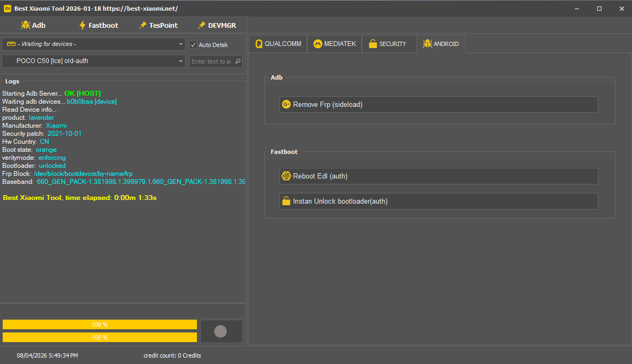Select the SECURITY tab
632x364 pixels.
tap(387, 44)
